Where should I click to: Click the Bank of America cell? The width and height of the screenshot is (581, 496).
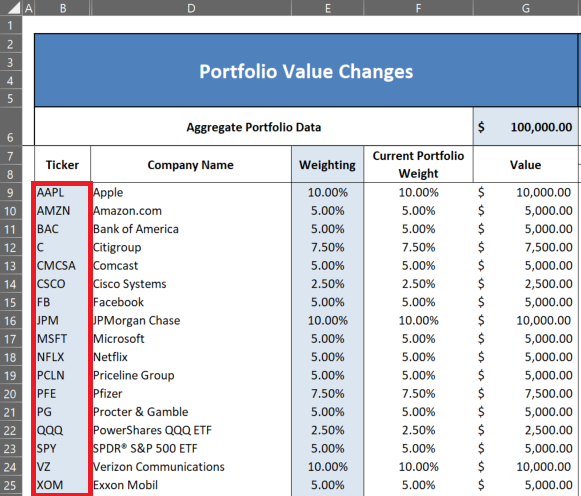point(191,229)
